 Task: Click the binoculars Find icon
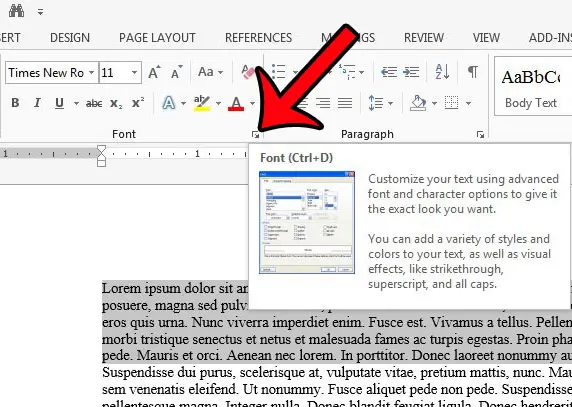(16, 11)
